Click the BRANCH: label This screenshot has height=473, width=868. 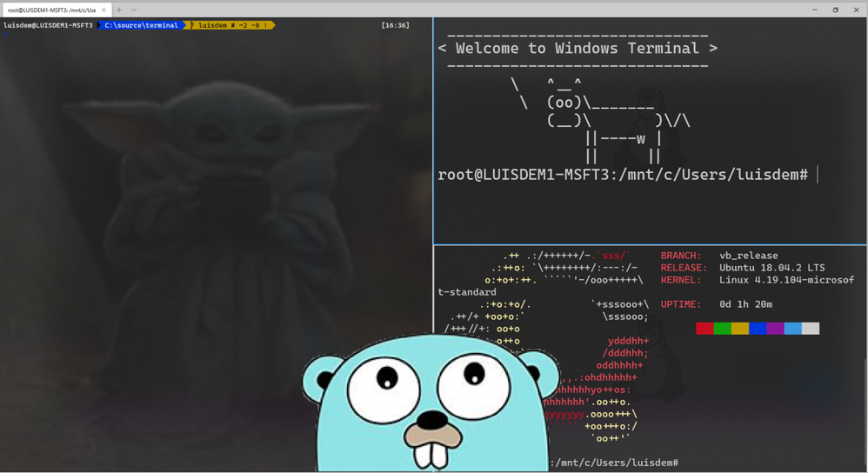pyautogui.click(x=681, y=256)
